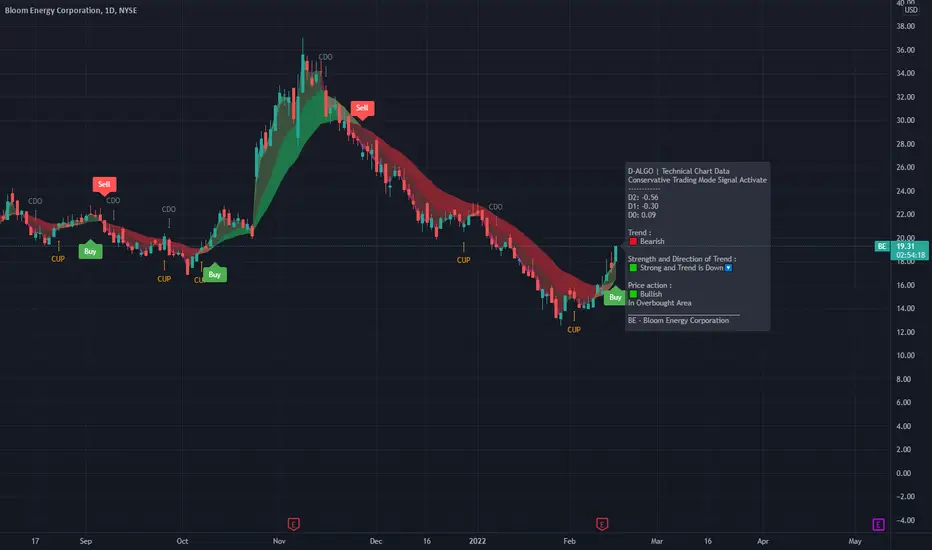Click the CDO label at the November high
This screenshot has width=932, height=550.
pos(325,57)
